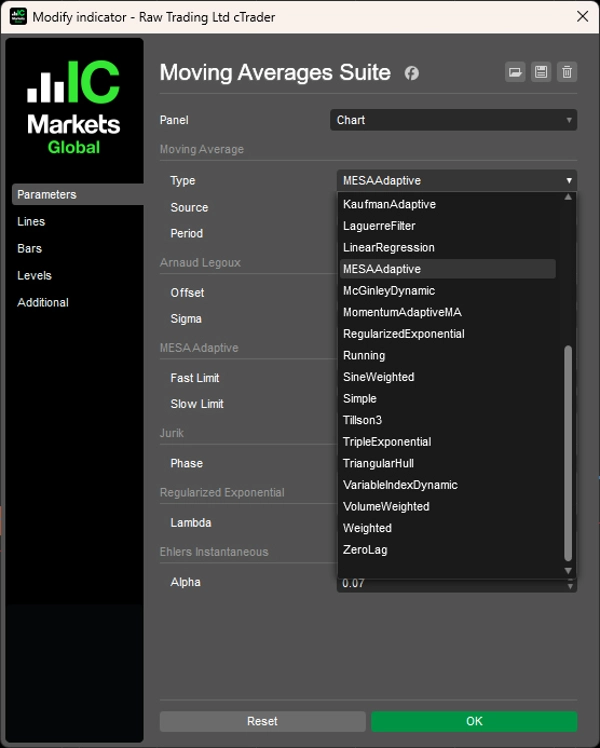Pick Simple moving average type

[448, 398]
